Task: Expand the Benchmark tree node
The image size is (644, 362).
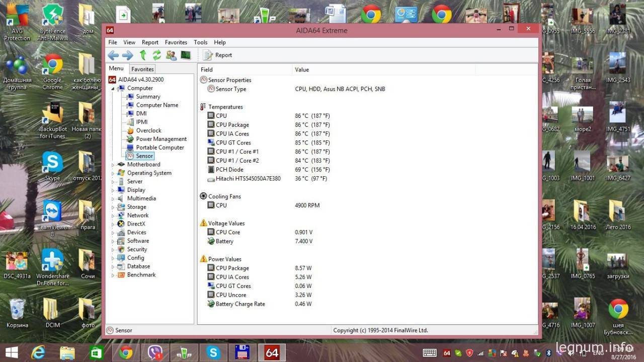Action: tap(113, 275)
